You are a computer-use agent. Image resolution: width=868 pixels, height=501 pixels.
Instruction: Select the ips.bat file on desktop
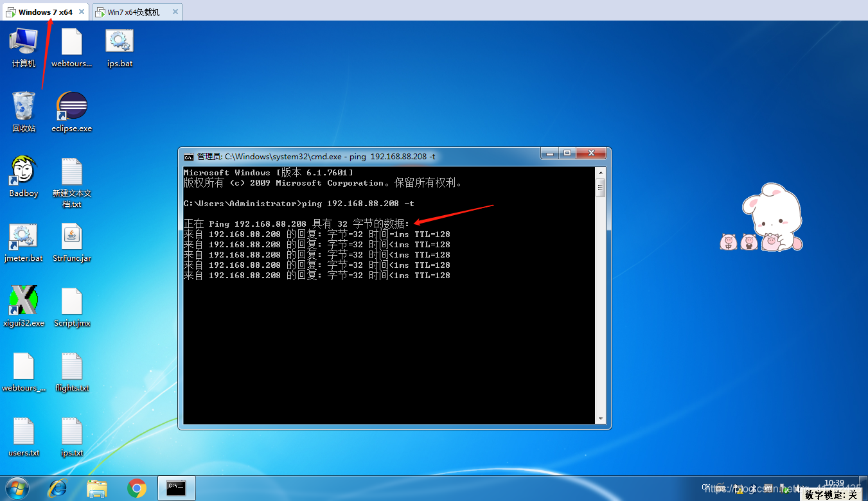(x=120, y=48)
